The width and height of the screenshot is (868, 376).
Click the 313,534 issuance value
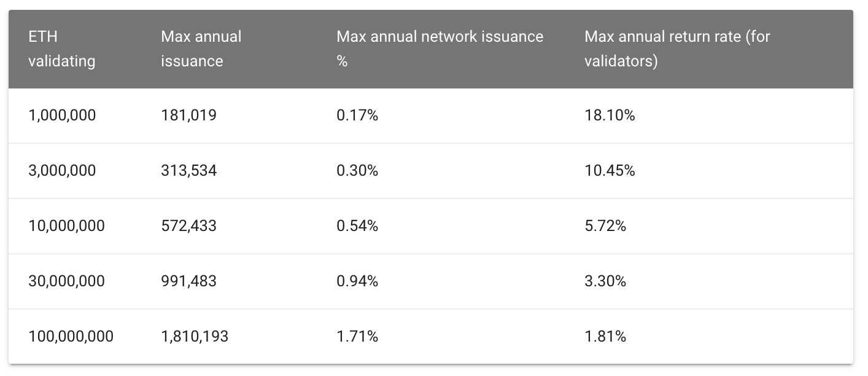pos(188,171)
